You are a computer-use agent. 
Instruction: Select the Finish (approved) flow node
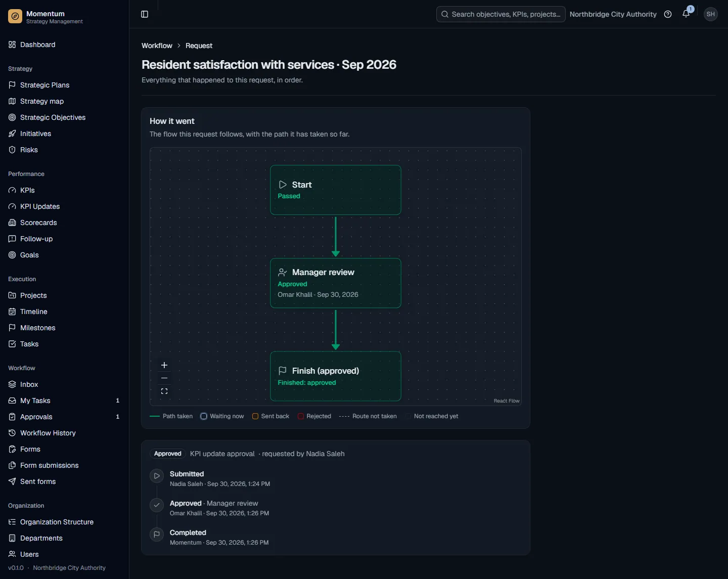pos(336,376)
